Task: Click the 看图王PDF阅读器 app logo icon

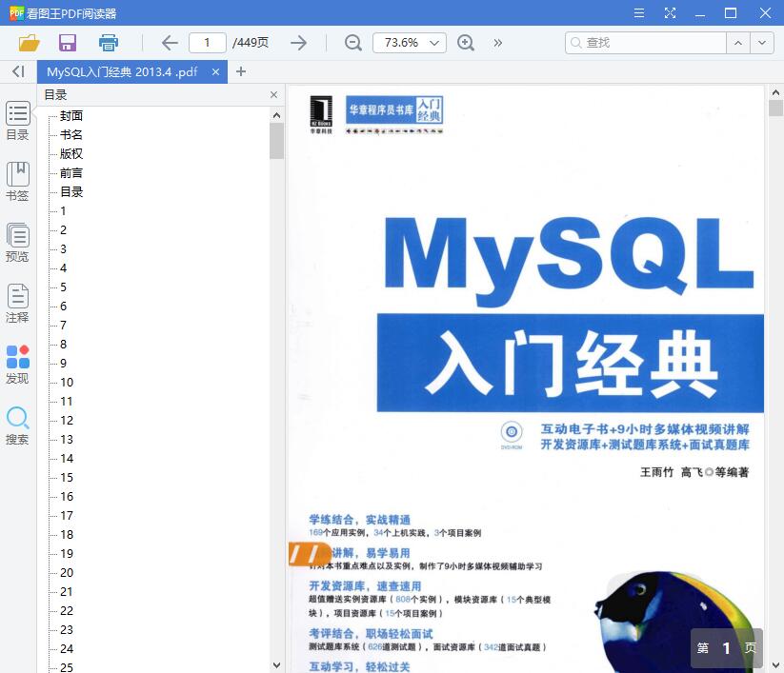Action: coord(16,13)
